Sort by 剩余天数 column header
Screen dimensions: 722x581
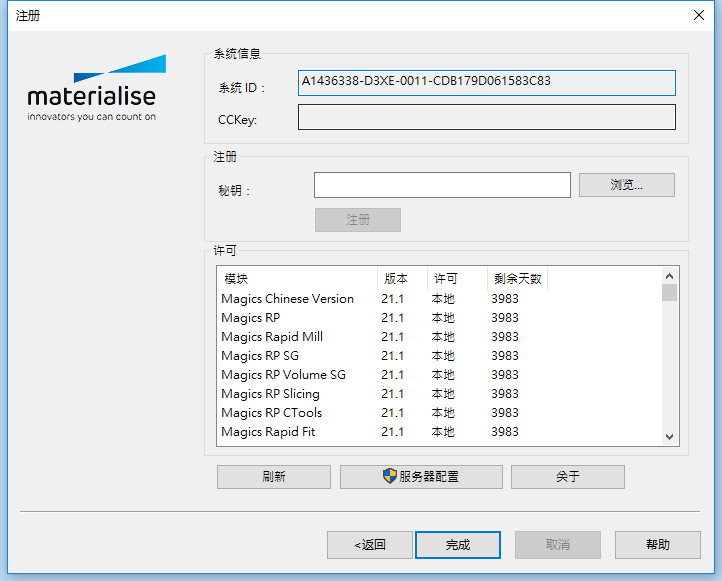pyautogui.click(x=516, y=279)
